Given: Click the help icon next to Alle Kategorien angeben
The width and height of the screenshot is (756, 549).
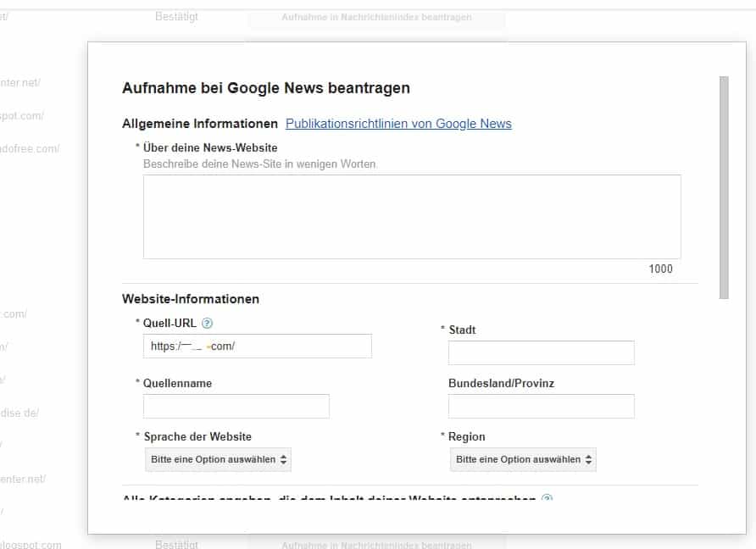Looking at the screenshot, I should (x=547, y=497).
